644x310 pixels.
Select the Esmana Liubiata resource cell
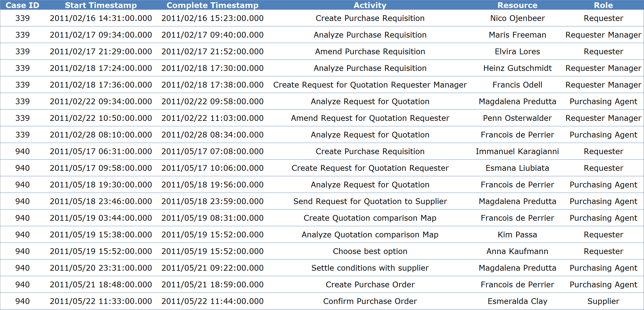click(517, 168)
